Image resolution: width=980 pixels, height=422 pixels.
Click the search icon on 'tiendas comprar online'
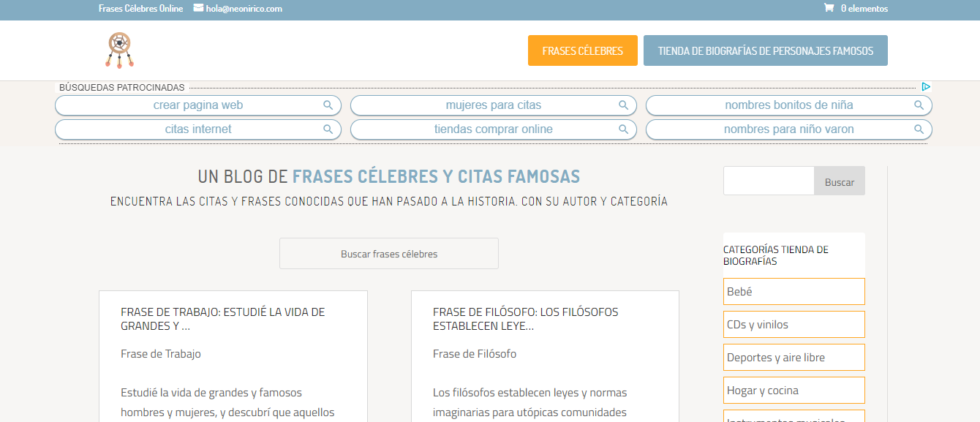[x=624, y=129]
